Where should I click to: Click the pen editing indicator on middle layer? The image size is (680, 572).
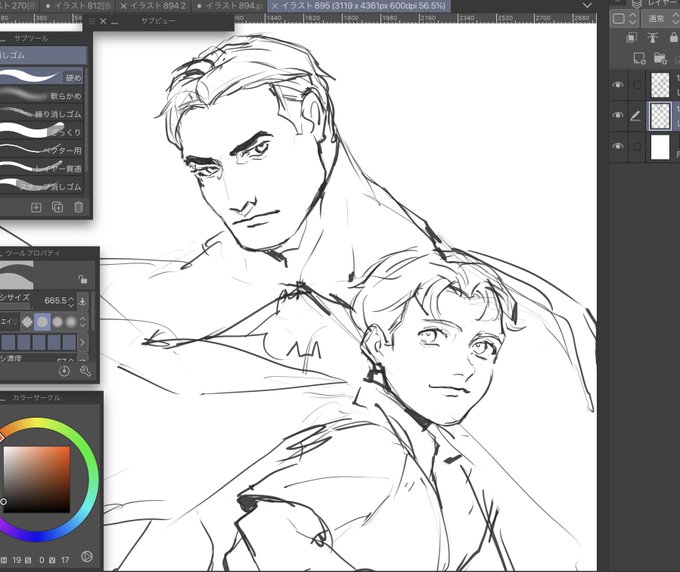tap(635, 116)
